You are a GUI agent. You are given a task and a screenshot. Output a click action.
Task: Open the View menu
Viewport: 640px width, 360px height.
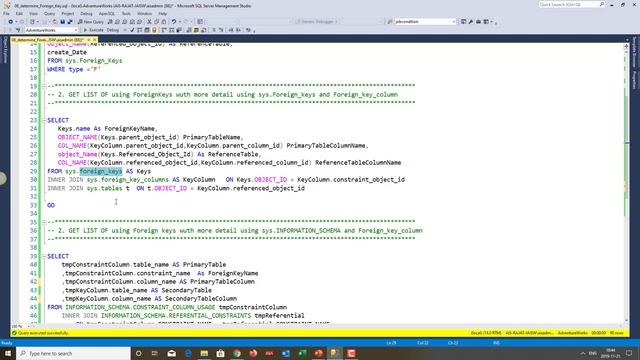pyautogui.click(x=33, y=13)
